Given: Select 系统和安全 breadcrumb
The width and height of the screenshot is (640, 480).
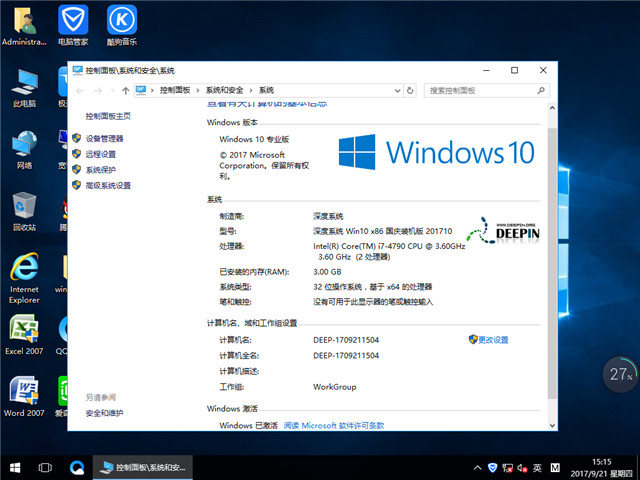Looking at the screenshot, I should (224, 90).
